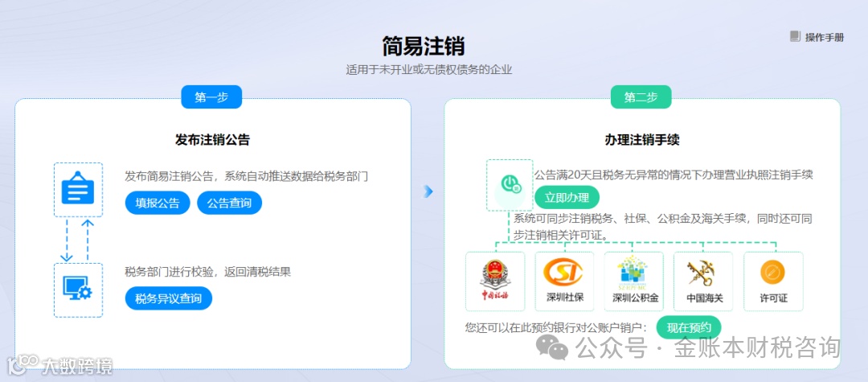Open the 操作手册 text link

tap(825, 38)
